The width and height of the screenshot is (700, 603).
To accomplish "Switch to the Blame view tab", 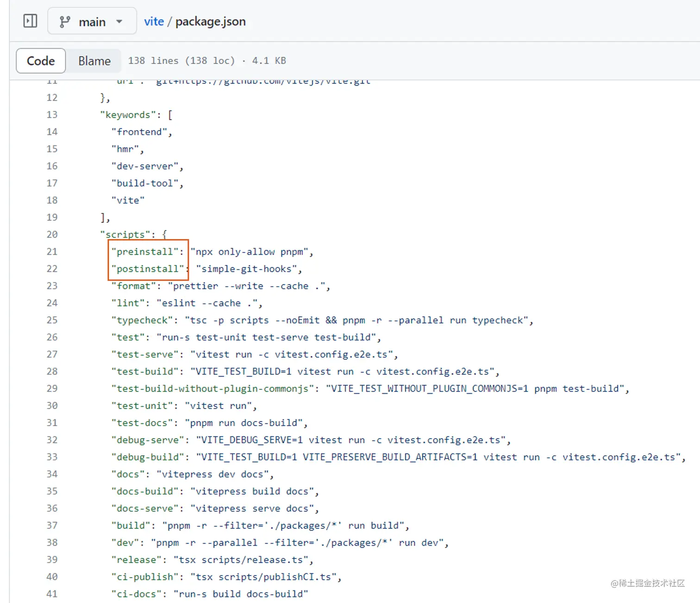I will [94, 61].
